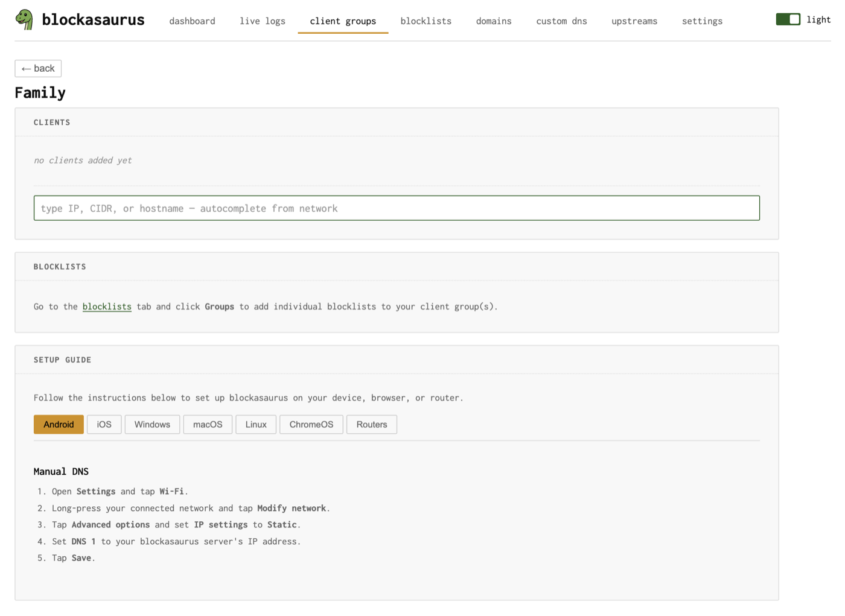845x616 pixels.
Task: Show Routers setup guide
Action: [371, 424]
